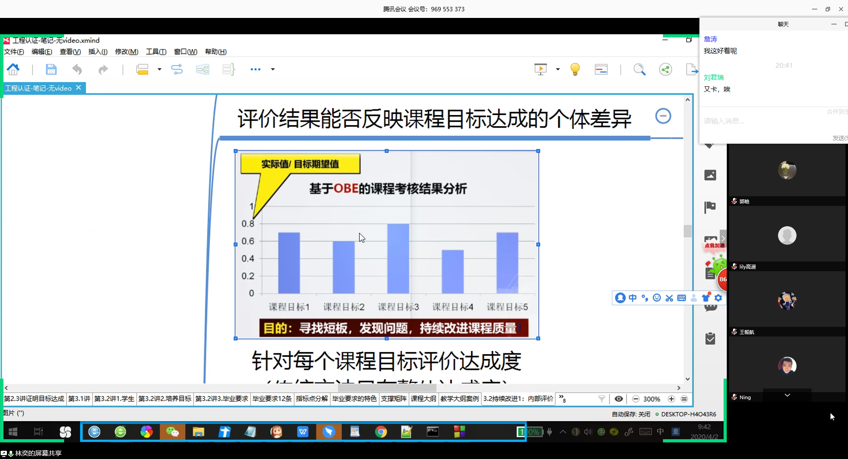Collapse the topic using the minus circle
Image resolution: width=848 pixels, height=459 pixels.
point(663,116)
